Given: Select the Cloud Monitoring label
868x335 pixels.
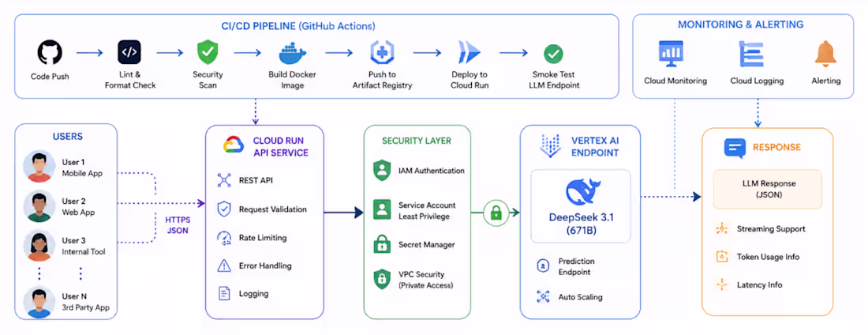Looking at the screenshot, I should click(675, 81).
